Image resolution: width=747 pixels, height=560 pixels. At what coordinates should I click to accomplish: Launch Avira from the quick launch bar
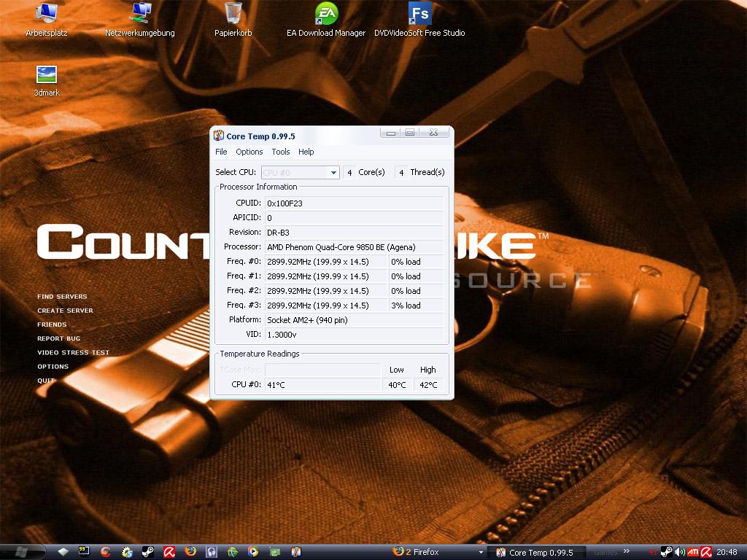[x=169, y=552]
